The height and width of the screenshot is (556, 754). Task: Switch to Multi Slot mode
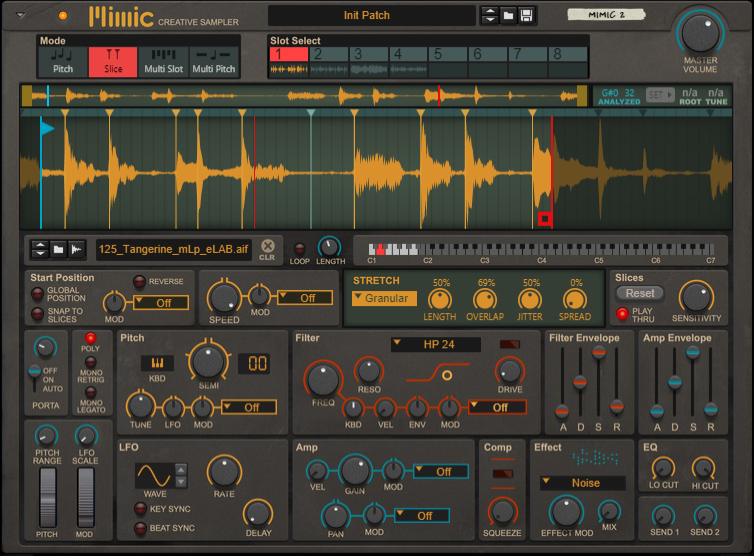[x=163, y=62]
